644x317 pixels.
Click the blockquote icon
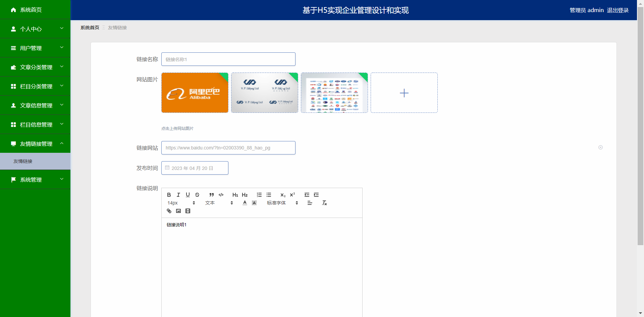click(x=212, y=195)
